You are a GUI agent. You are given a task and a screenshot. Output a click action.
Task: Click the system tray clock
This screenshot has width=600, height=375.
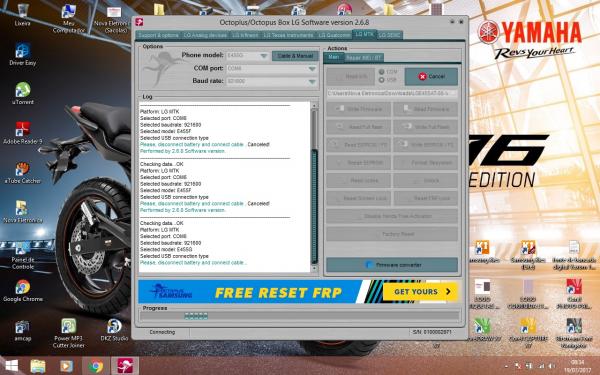[x=578, y=366]
